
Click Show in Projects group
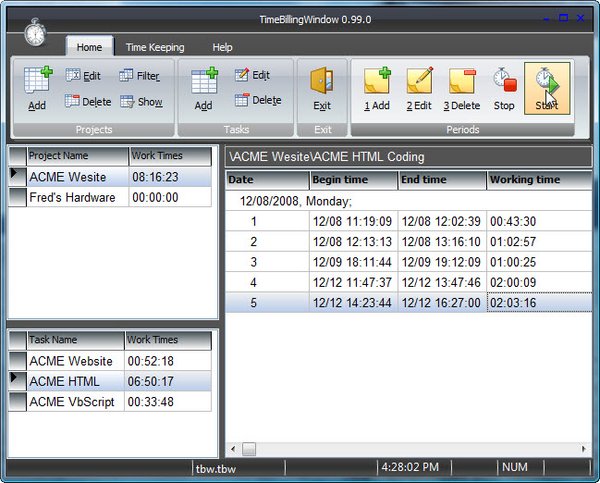pyautogui.click(x=141, y=101)
